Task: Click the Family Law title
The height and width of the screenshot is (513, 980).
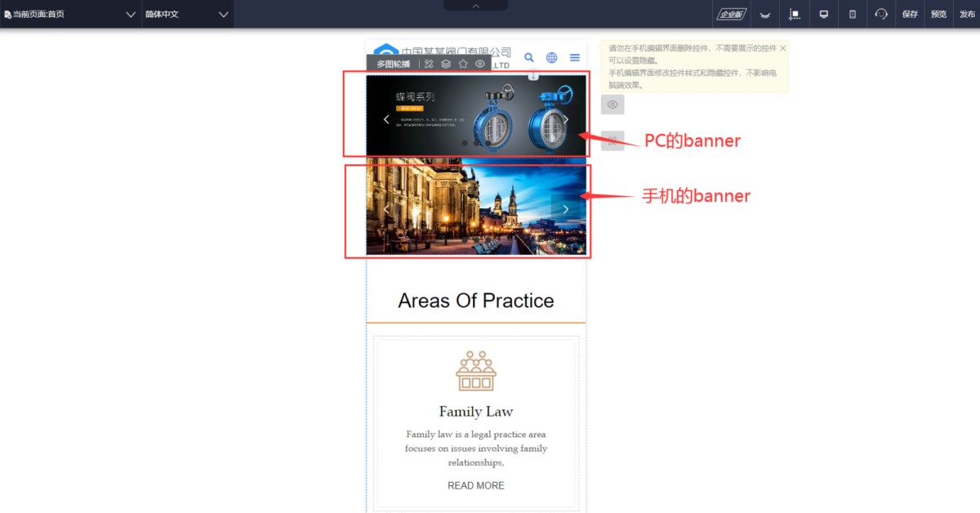Action: [x=476, y=412]
